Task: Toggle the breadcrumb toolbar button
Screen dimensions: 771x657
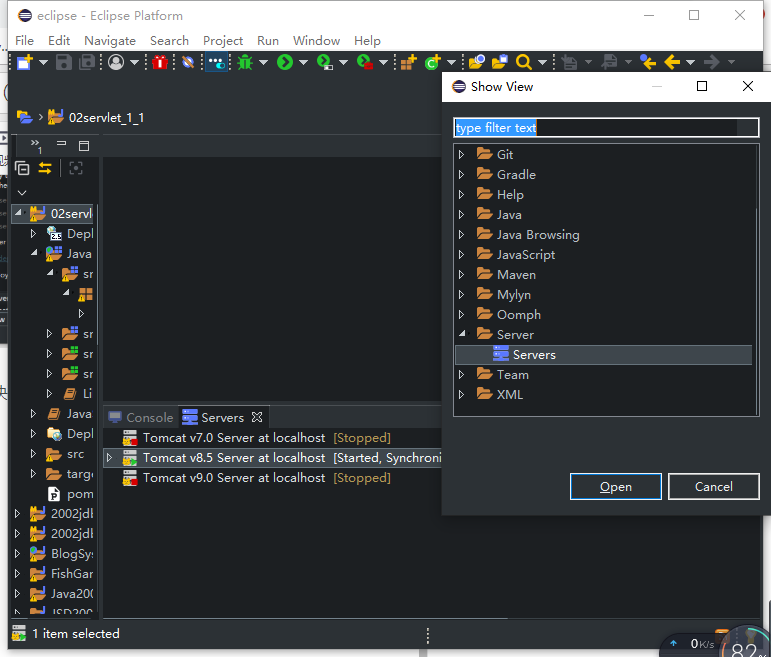Action: (x=216, y=62)
